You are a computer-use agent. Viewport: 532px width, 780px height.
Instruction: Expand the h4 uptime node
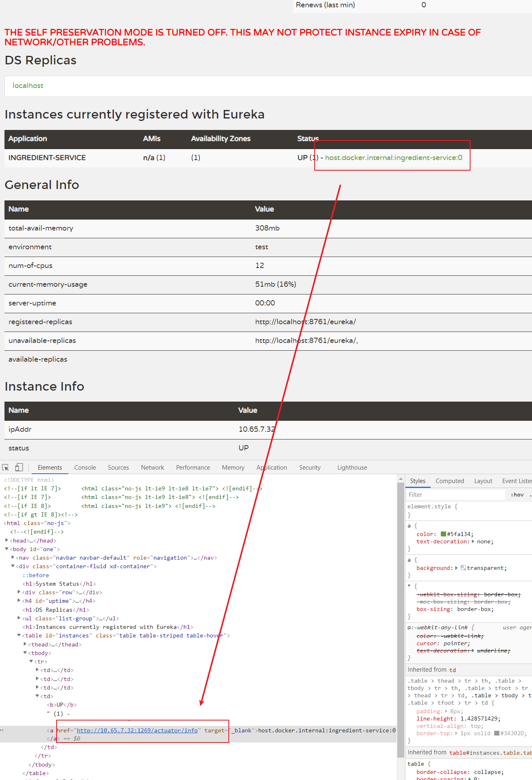point(19,601)
